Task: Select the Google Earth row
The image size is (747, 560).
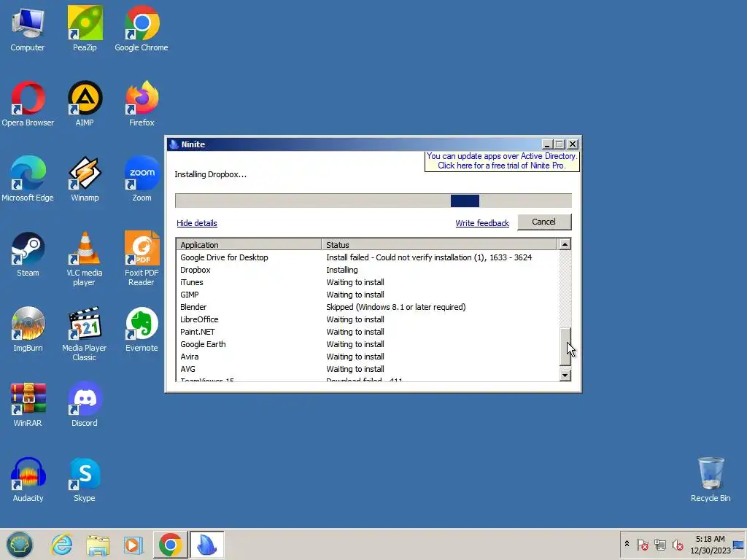Action: 367,344
